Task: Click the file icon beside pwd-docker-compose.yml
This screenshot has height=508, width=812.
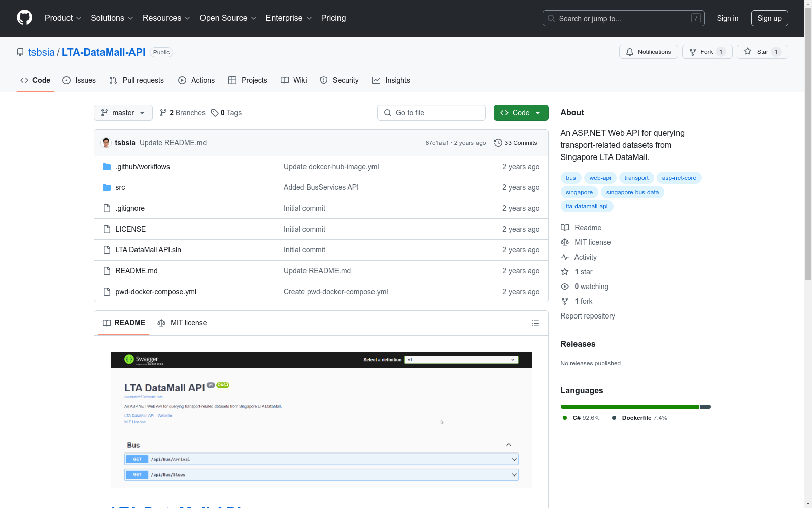Action: pyautogui.click(x=107, y=292)
